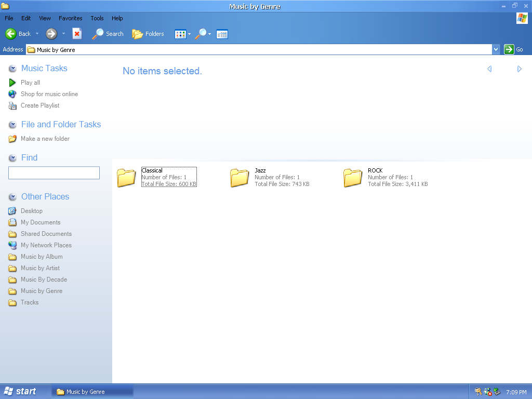Select the ROCK folder icon

coord(353,178)
